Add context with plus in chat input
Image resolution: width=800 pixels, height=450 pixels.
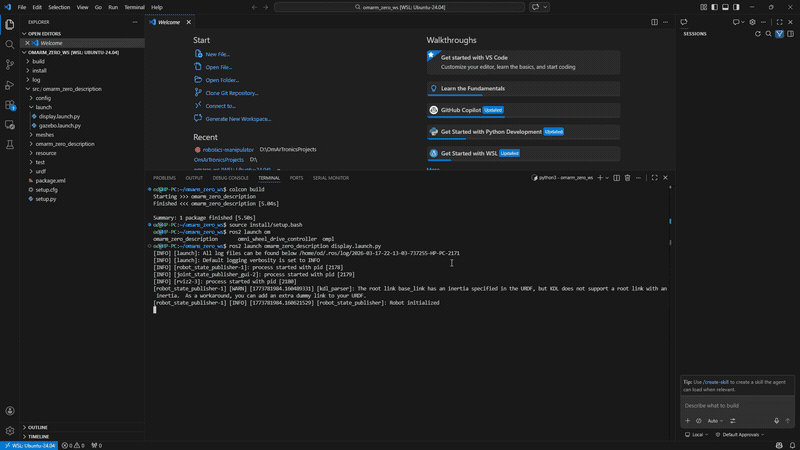click(687, 421)
